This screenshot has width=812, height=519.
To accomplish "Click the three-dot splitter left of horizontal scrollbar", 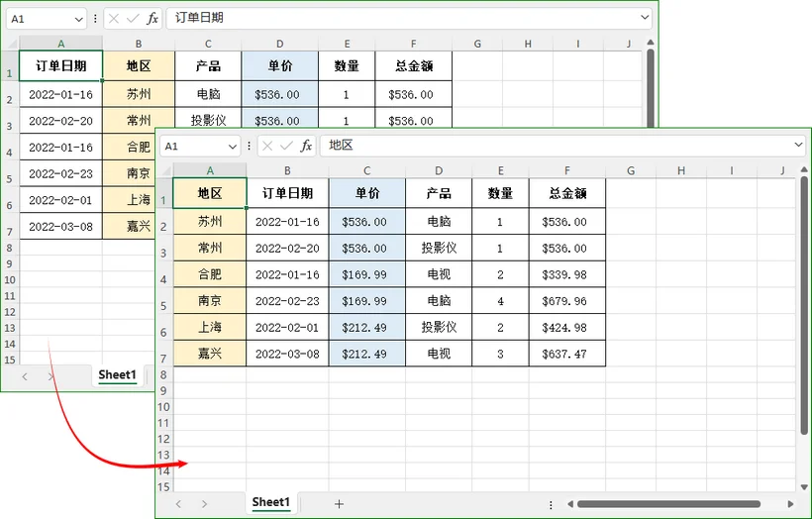I will click(551, 504).
